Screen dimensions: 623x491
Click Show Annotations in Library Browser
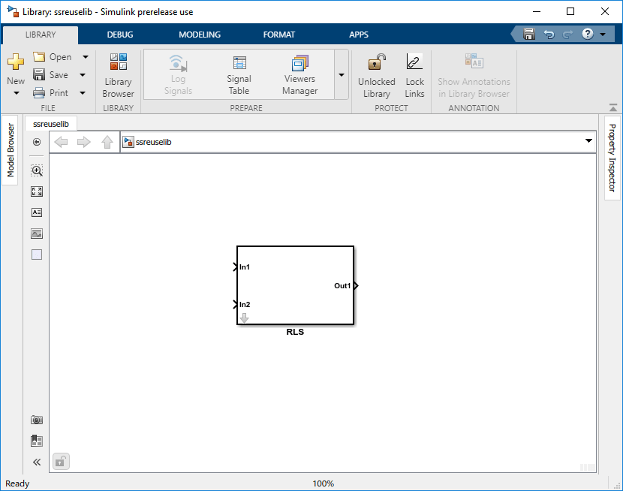point(474,75)
